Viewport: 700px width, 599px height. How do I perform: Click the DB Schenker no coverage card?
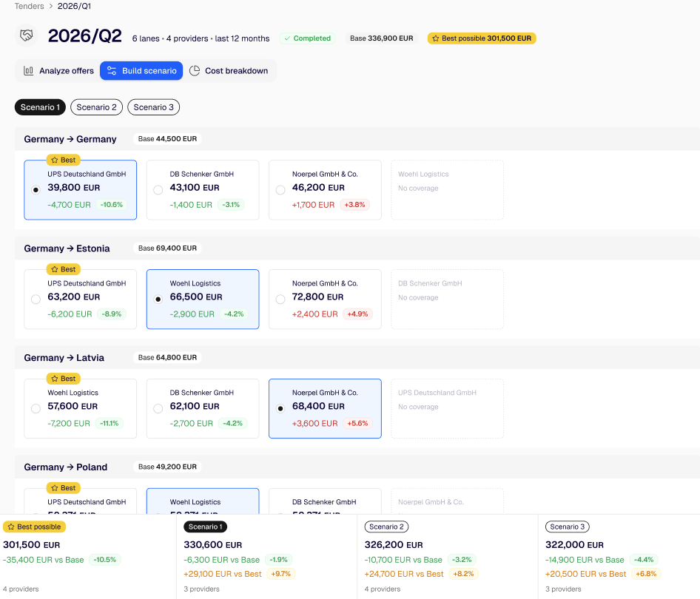pyautogui.click(x=448, y=299)
